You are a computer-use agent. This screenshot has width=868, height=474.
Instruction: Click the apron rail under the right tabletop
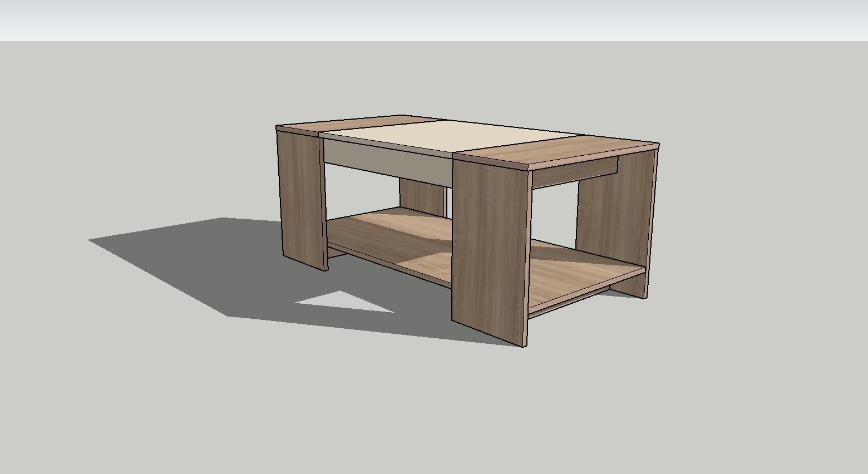tap(576, 172)
